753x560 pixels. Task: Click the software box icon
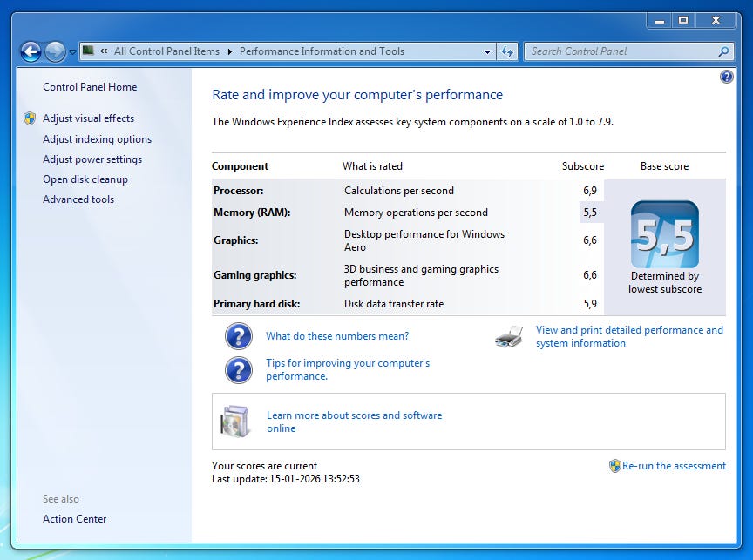pos(235,422)
